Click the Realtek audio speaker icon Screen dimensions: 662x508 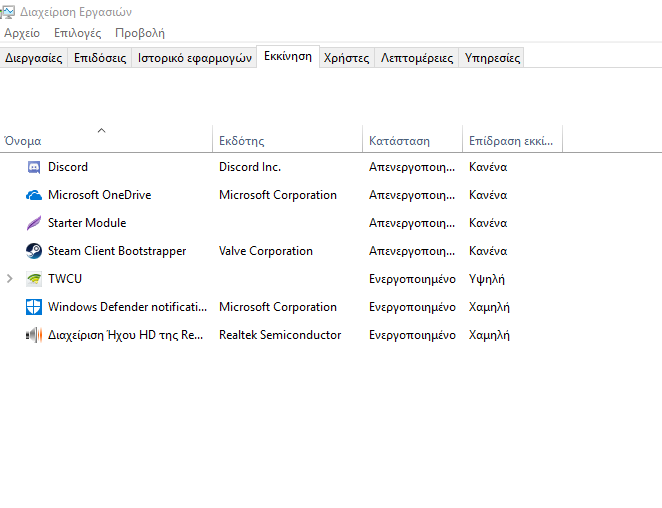coord(34,335)
